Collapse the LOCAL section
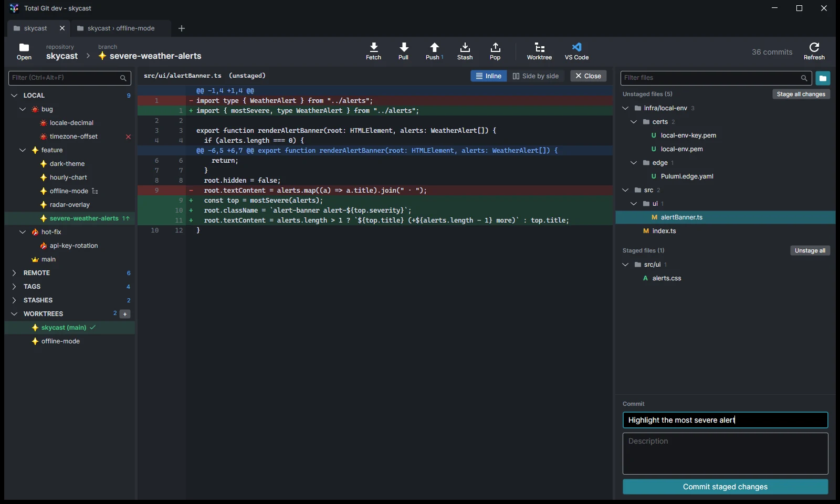This screenshot has height=504, width=840. (x=14, y=96)
